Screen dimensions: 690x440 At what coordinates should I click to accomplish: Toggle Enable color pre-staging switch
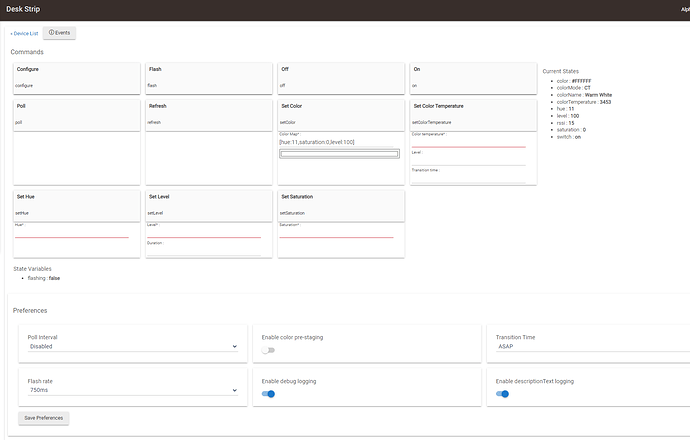[268, 350]
